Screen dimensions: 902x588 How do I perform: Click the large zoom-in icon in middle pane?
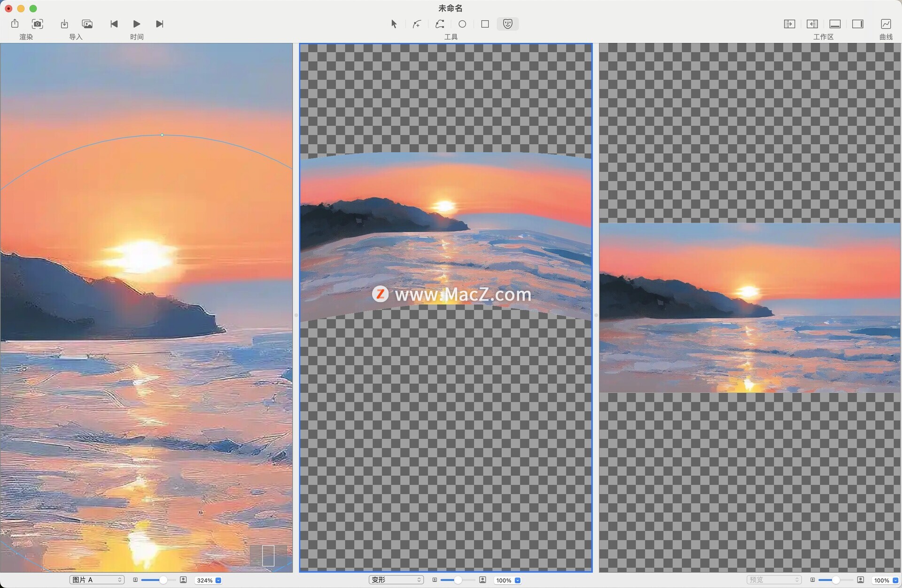click(x=482, y=580)
